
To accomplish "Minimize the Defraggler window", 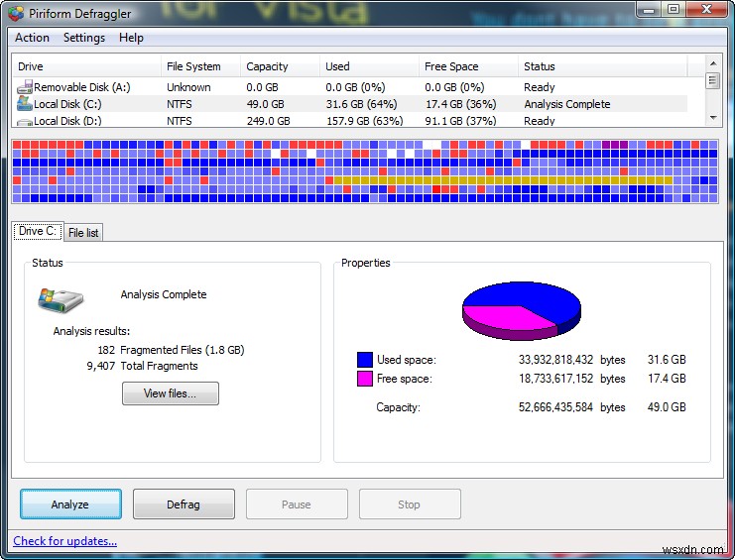I will (650, 9).
